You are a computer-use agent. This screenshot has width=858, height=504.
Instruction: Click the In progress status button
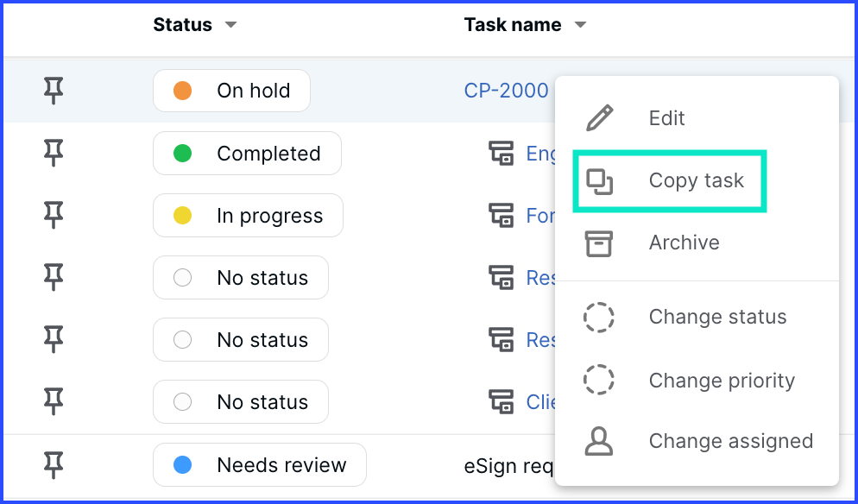click(248, 215)
